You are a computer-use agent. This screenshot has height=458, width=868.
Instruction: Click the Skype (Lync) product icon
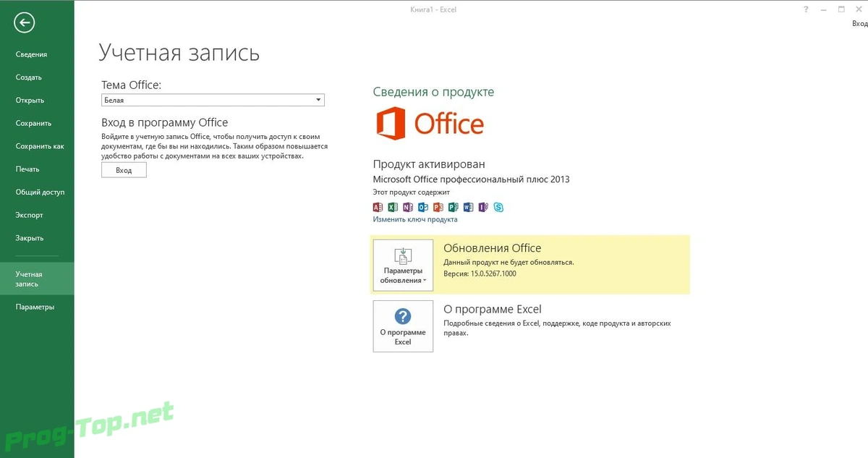point(498,207)
